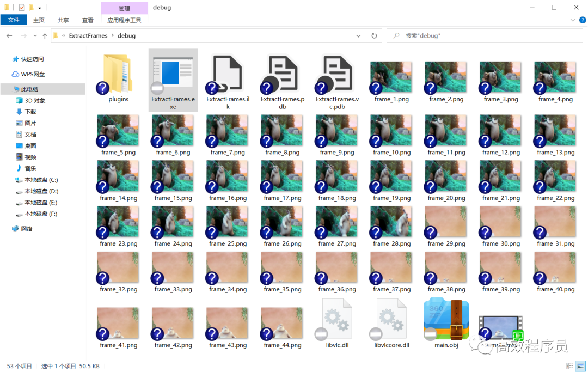The image size is (588, 372).
Task: Open Quick Access in sidebar
Action: click(x=28, y=59)
